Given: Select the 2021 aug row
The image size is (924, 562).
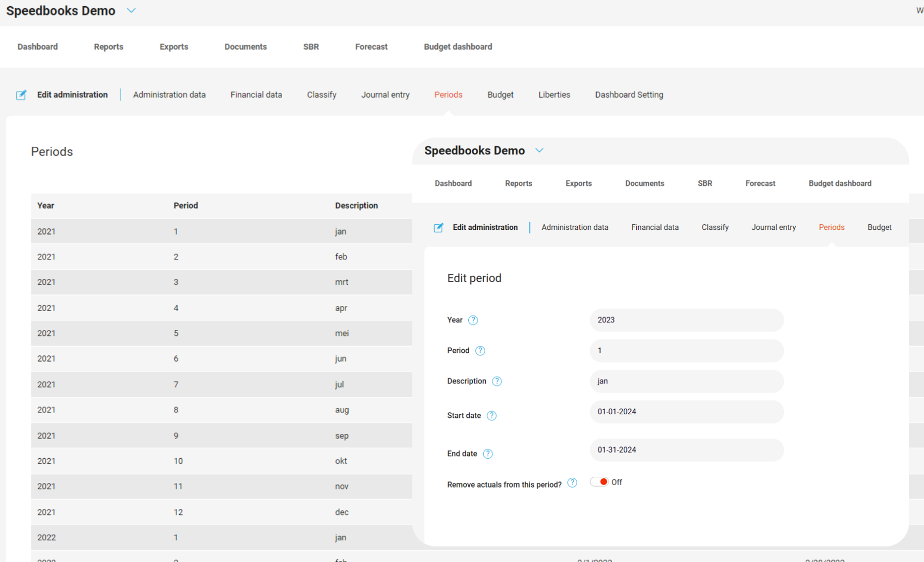Looking at the screenshot, I should [x=222, y=410].
